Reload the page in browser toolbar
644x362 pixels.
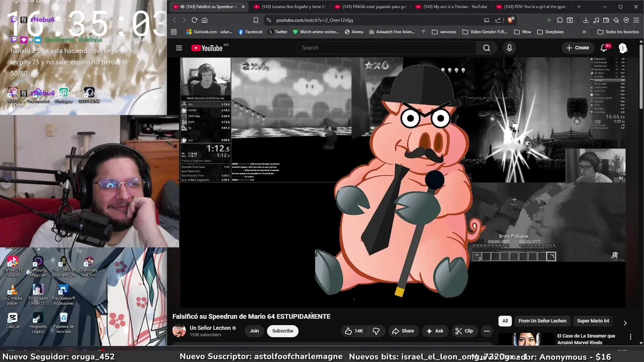coord(194,20)
